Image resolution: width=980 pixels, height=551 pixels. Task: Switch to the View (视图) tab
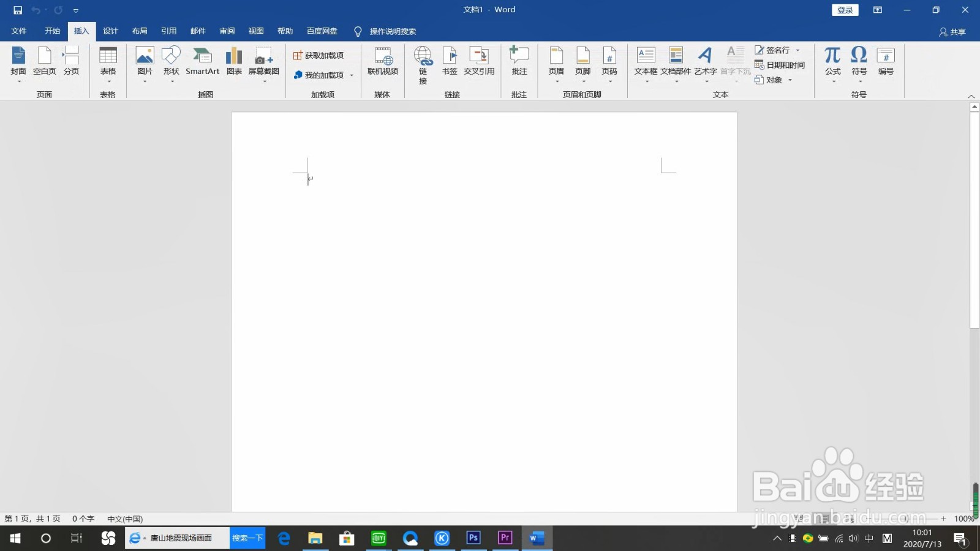(256, 31)
